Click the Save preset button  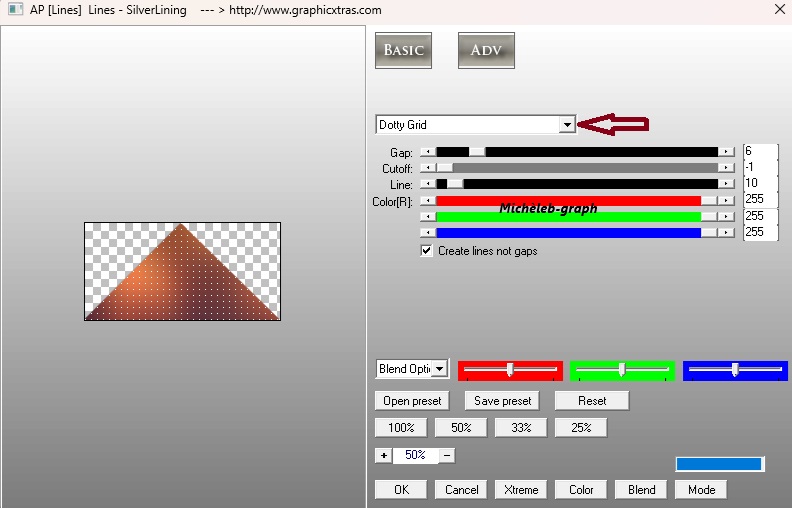tap(502, 401)
